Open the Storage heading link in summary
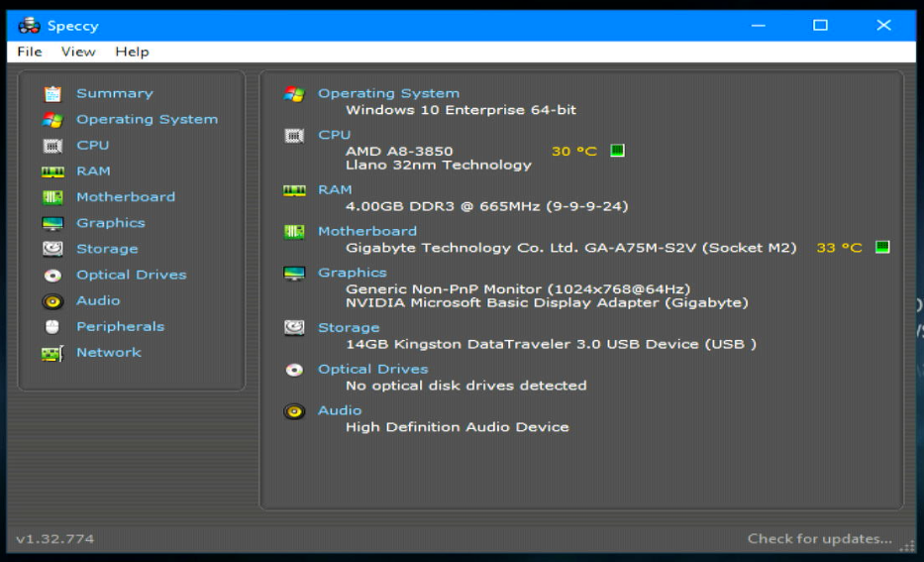The height and width of the screenshot is (562, 924). click(349, 327)
